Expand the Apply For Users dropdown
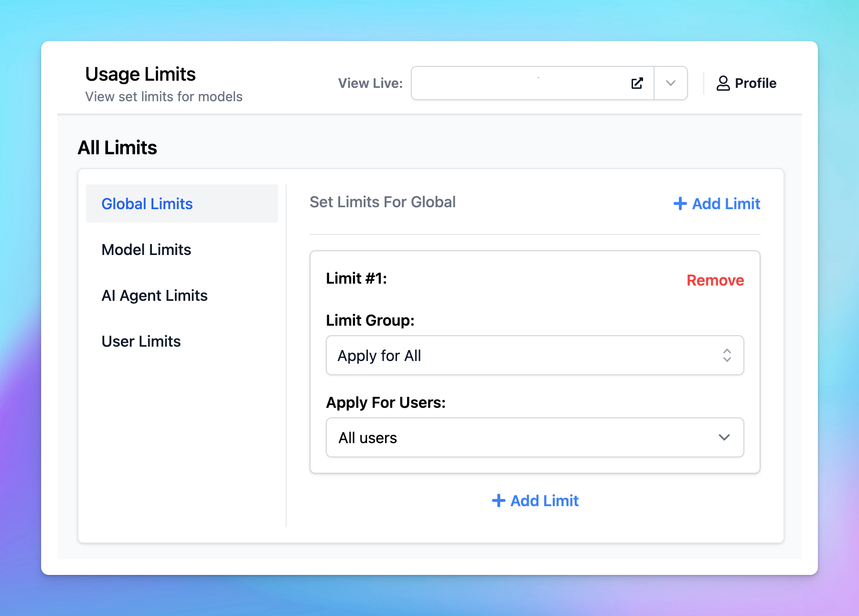The height and width of the screenshot is (616, 859). pos(535,437)
